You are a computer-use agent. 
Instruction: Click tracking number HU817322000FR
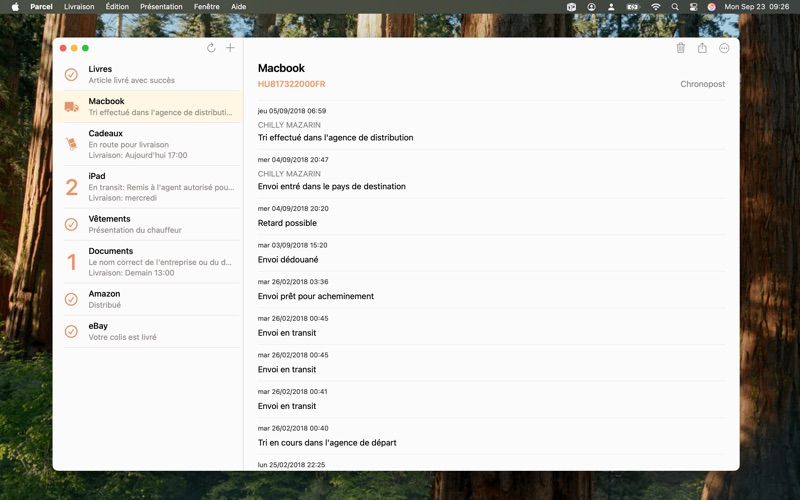[291, 84]
